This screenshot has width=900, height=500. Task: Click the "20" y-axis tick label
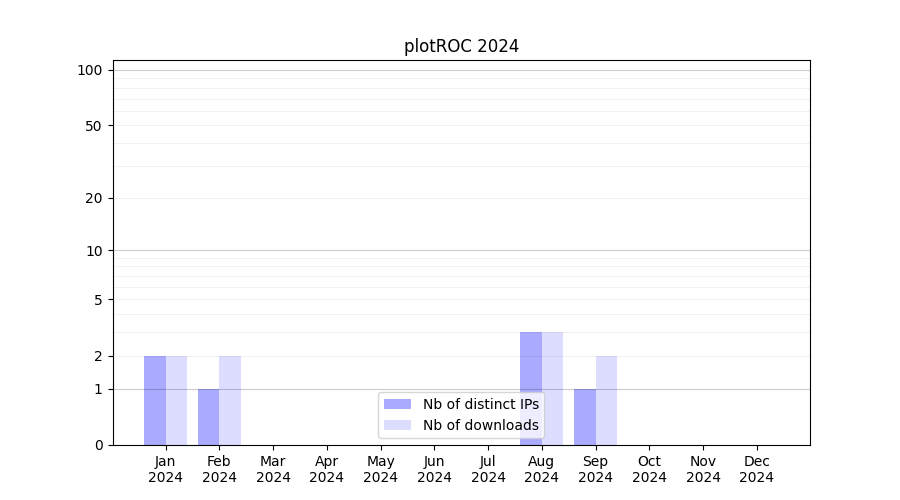pyautogui.click(x=94, y=198)
